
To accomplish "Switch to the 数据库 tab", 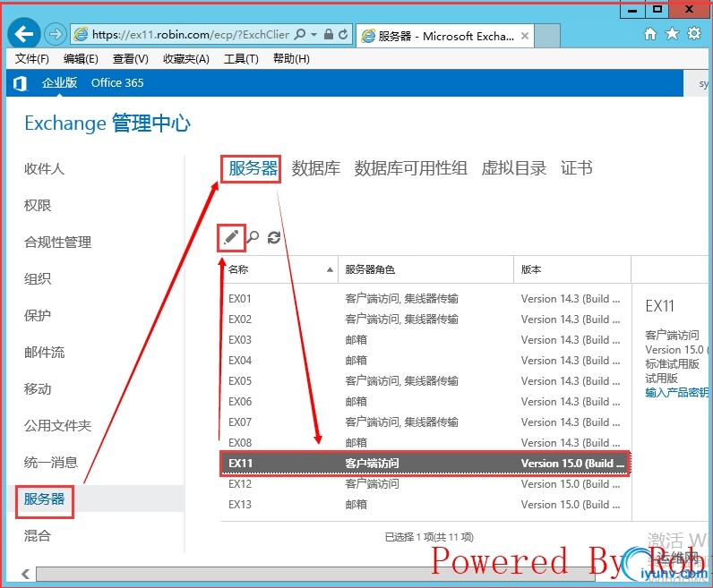I will click(315, 168).
